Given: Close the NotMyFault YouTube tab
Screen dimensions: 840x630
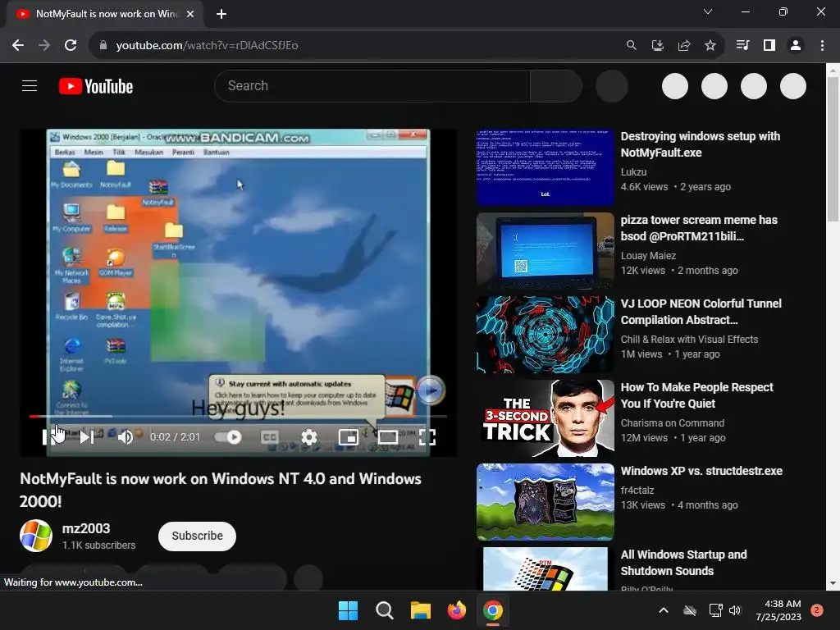Looking at the screenshot, I should [x=190, y=14].
